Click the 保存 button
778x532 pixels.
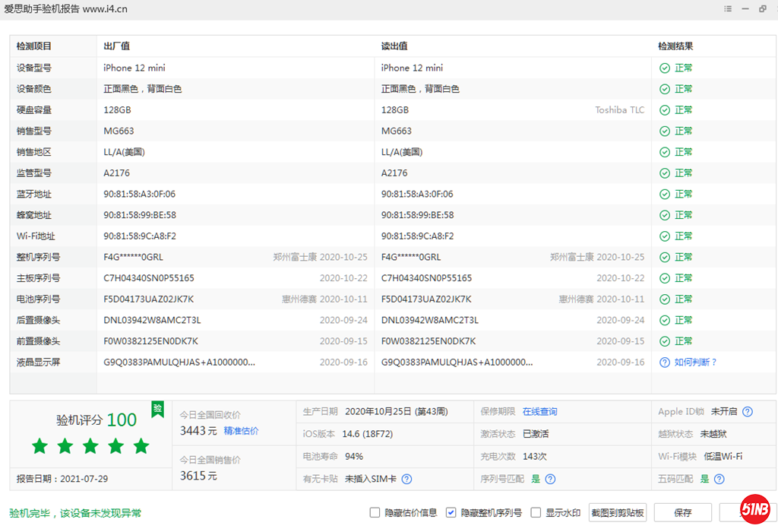(x=683, y=513)
